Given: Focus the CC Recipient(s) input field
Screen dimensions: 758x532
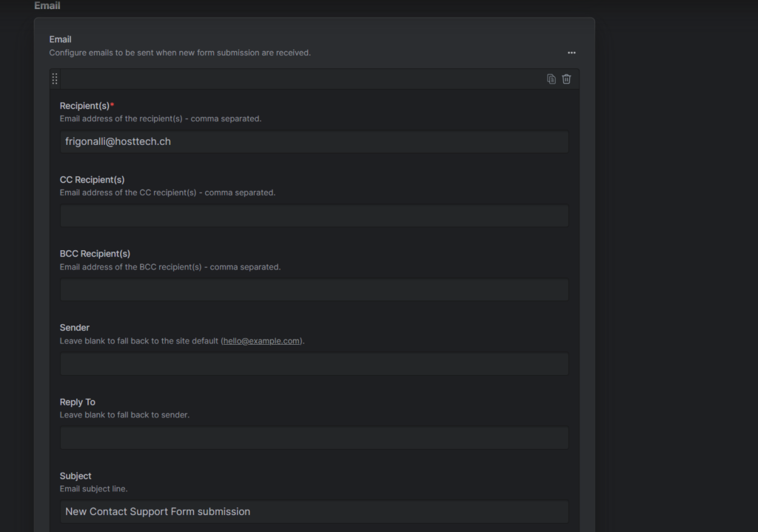Looking at the screenshot, I should click(x=314, y=215).
